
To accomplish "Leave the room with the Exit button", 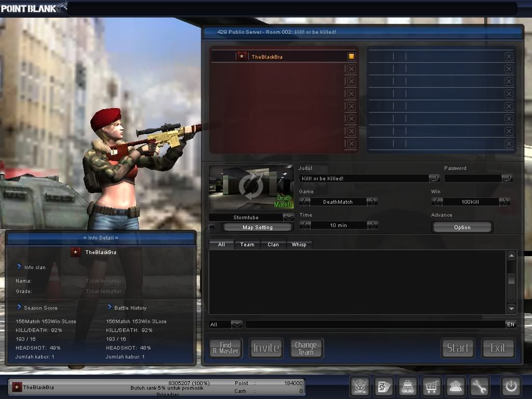I will tap(498, 348).
